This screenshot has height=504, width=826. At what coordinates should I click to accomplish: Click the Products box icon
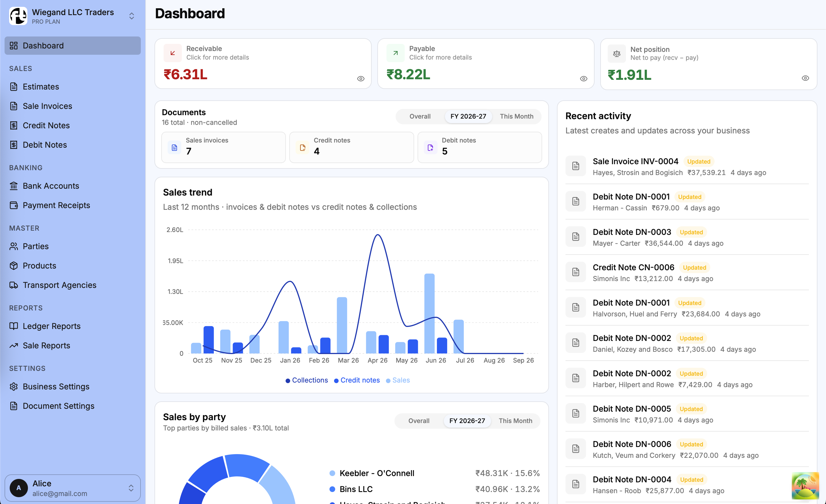tap(14, 266)
